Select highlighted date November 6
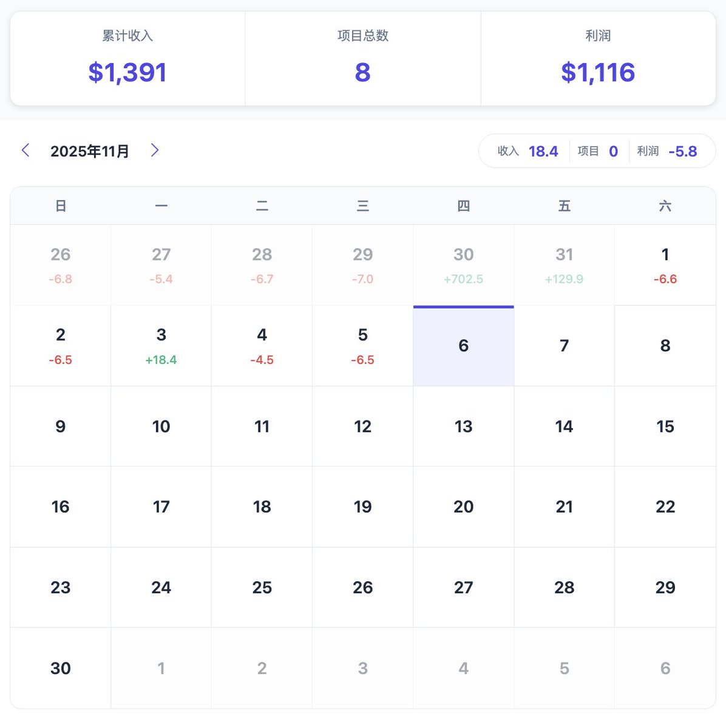Viewport: 726px width, 728px height. pyautogui.click(x=463, y=346)
